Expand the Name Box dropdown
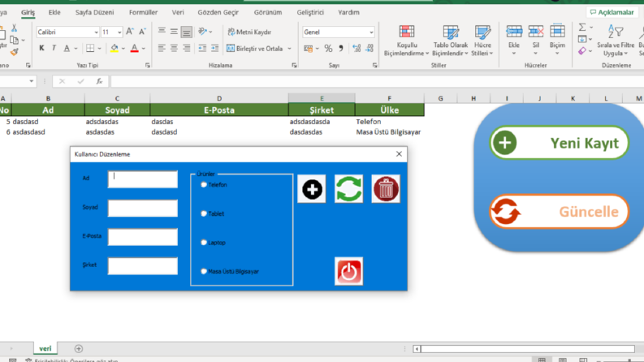The image size is (644, 362). [31, 81]
